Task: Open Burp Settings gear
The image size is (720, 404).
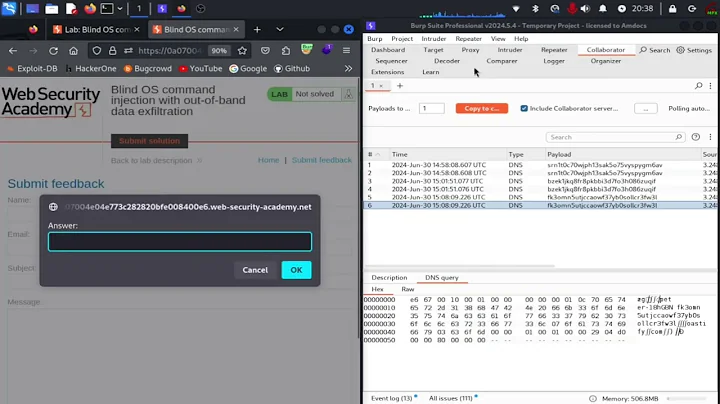Action: pyautogui.click(x=694, y=50)
